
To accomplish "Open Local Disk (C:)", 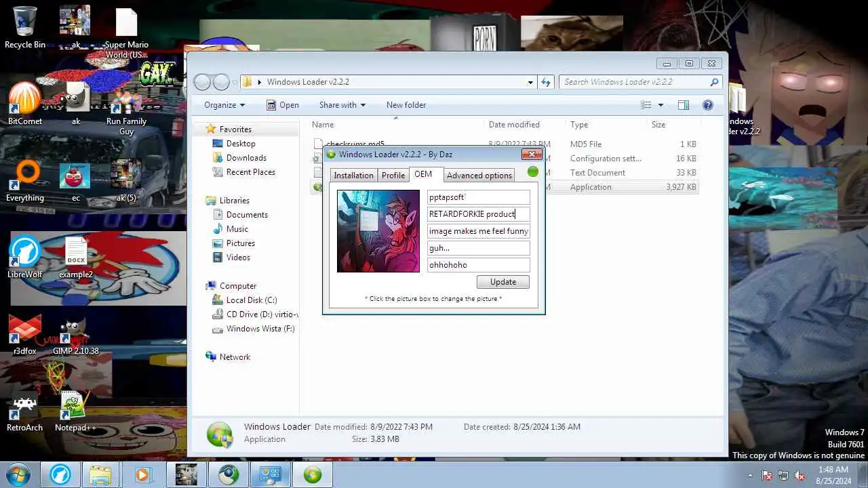I will 252,300.
